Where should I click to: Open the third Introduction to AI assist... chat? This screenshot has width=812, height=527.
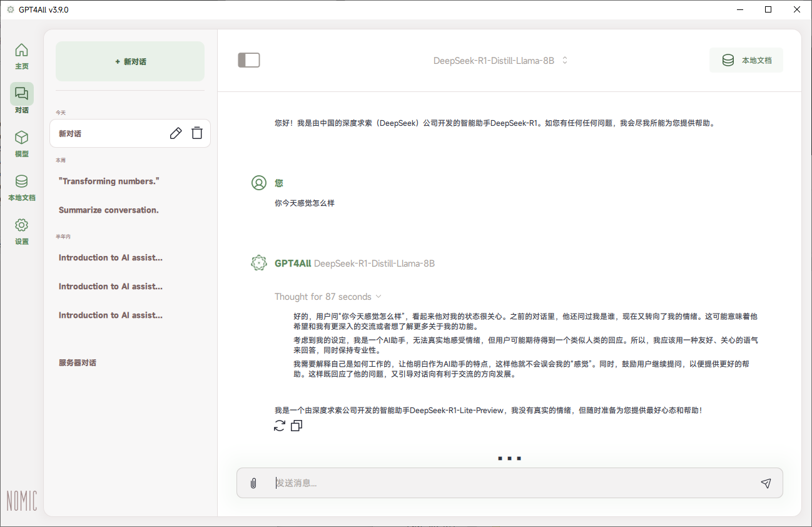tap(111, 315)
